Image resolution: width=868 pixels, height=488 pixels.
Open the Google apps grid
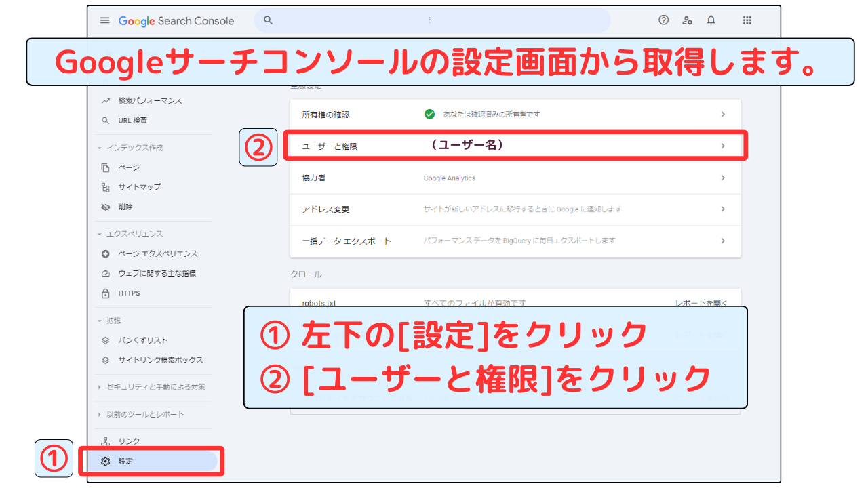(747, 20)
